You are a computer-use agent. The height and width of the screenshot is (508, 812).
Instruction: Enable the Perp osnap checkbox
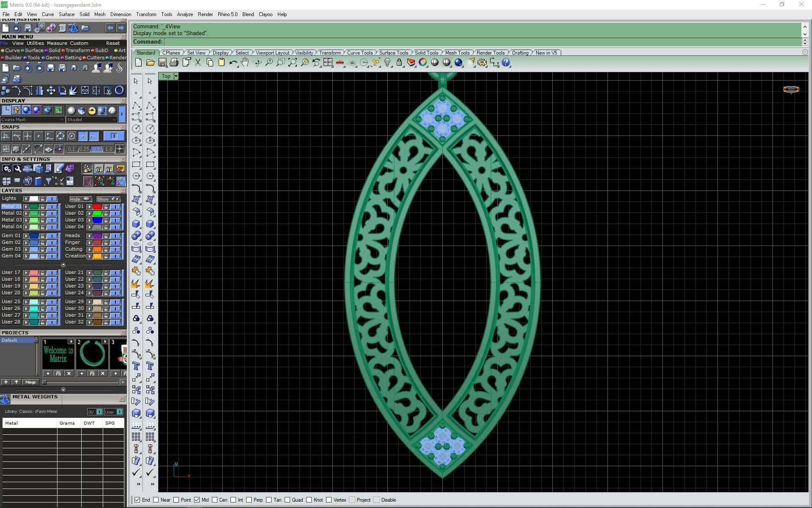click(249, 500)
